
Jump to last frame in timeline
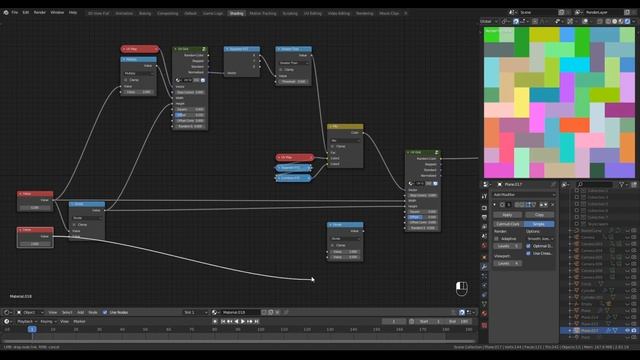coord(256,321)
